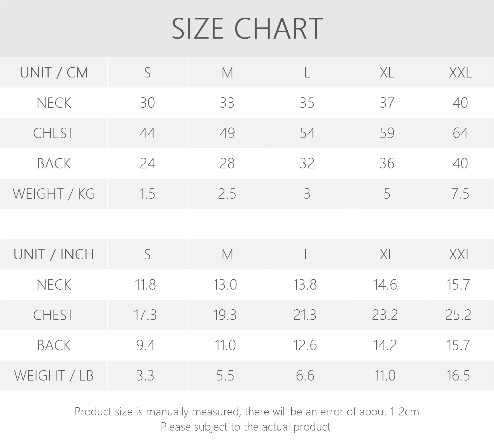Click the M column header in the inch table
The height and width of the screenshot is (448, 494).
pyautogui.click(x=227, y=254)
